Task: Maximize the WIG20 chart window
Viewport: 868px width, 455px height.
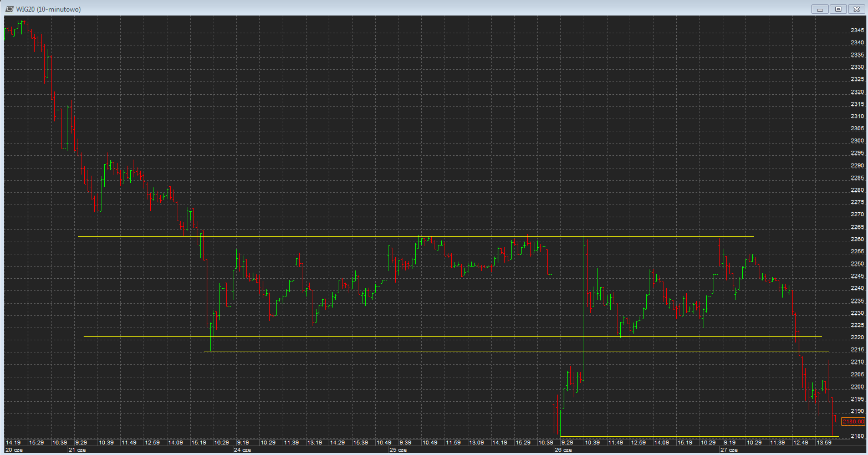Action: (x=838, y=9)
